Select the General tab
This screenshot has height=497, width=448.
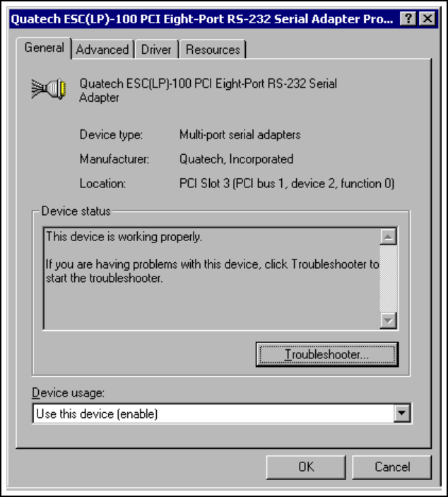coord(45,48)
